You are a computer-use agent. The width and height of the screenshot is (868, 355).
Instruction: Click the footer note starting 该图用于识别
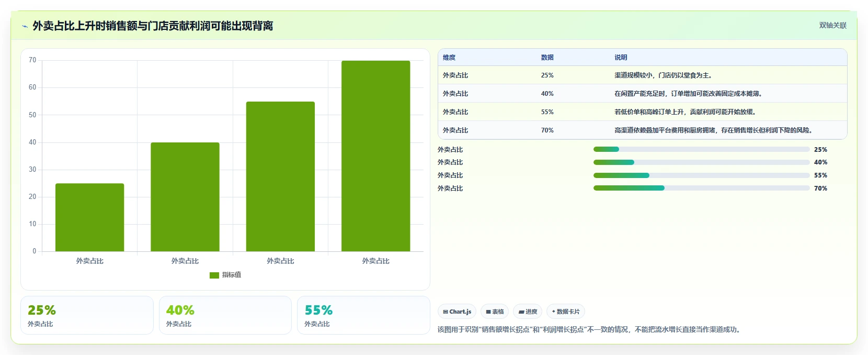590,330
